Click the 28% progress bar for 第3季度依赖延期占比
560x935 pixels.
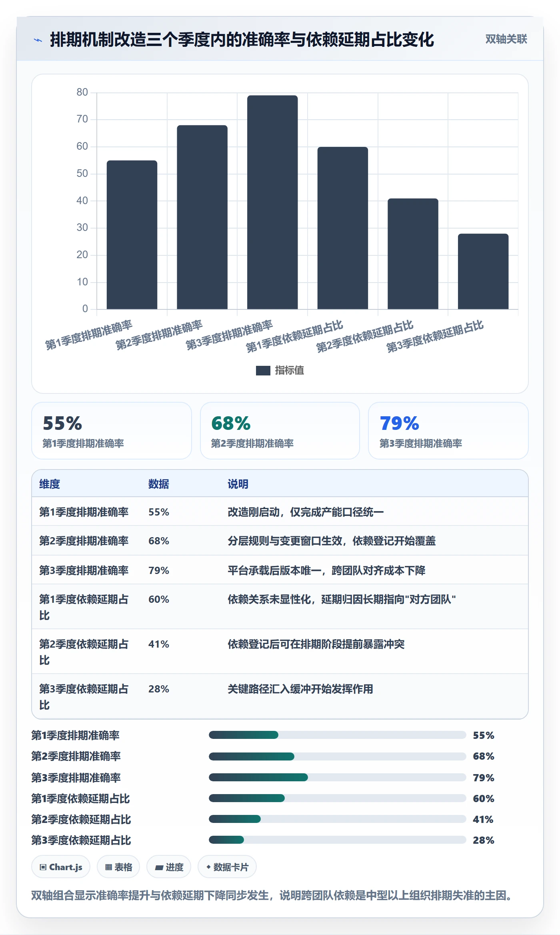coord(338,840)
